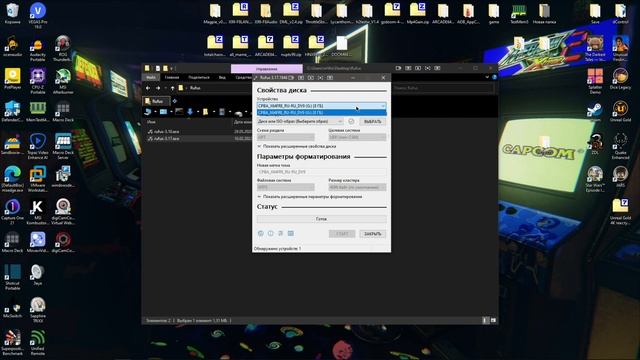640x360 pixels.
Task: Click the ЗАКРЫТЬ (Close) button
Action: point(372,234)
